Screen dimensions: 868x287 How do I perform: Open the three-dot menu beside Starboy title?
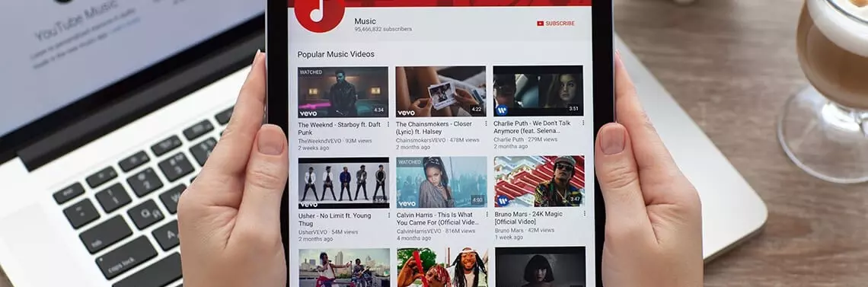click(x=388, y=124)
